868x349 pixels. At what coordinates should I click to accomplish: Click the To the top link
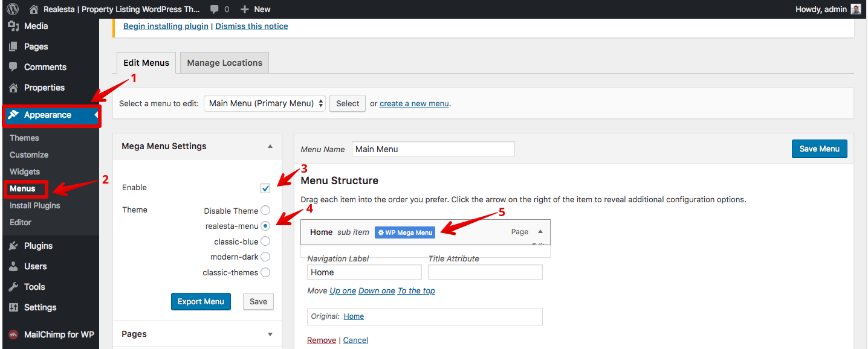pos(416,290)
